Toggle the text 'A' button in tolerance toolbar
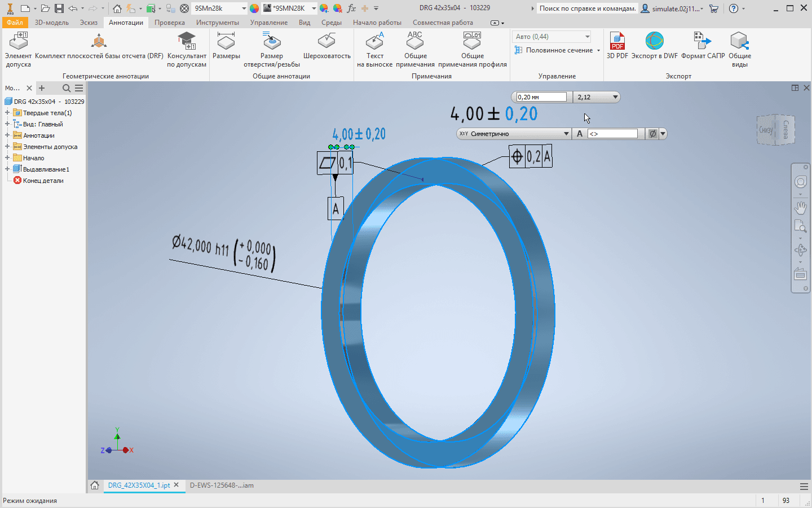This screenshot has width=812, height=508. click(580, 134)
